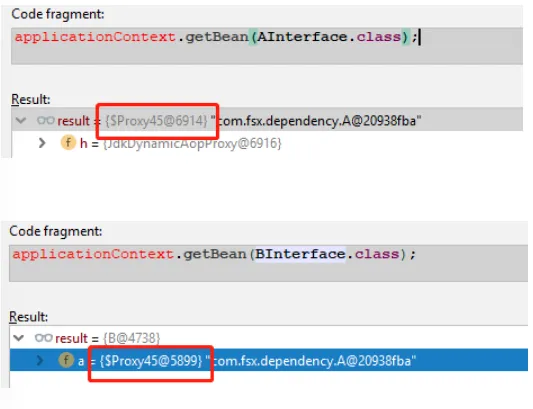Select the h = JdkDynamicAopProxy@6916 row
Viewport: 533px width, 409px height.
(x=267, y=143)
